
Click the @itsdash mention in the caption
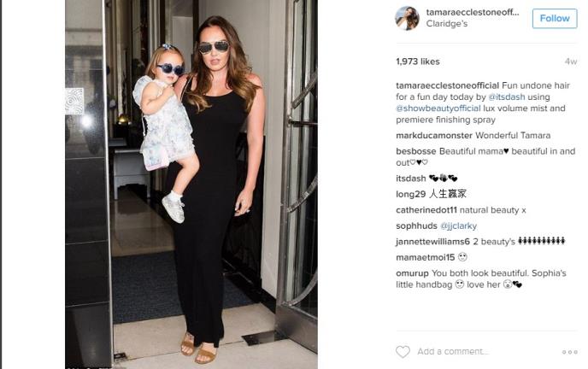tap(506, 97)
